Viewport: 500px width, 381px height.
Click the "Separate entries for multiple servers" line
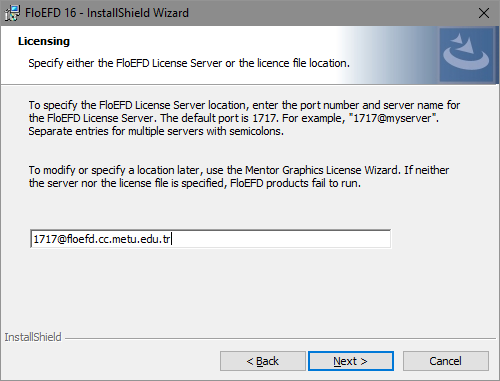pos(156,131)
